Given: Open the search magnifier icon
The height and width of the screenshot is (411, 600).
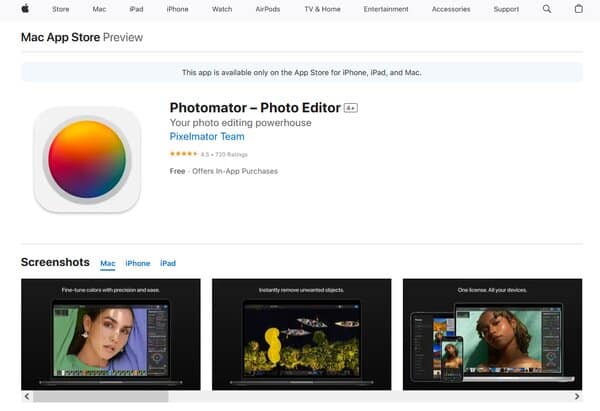Looking at the screenshot, I should (x=547, y=9).
